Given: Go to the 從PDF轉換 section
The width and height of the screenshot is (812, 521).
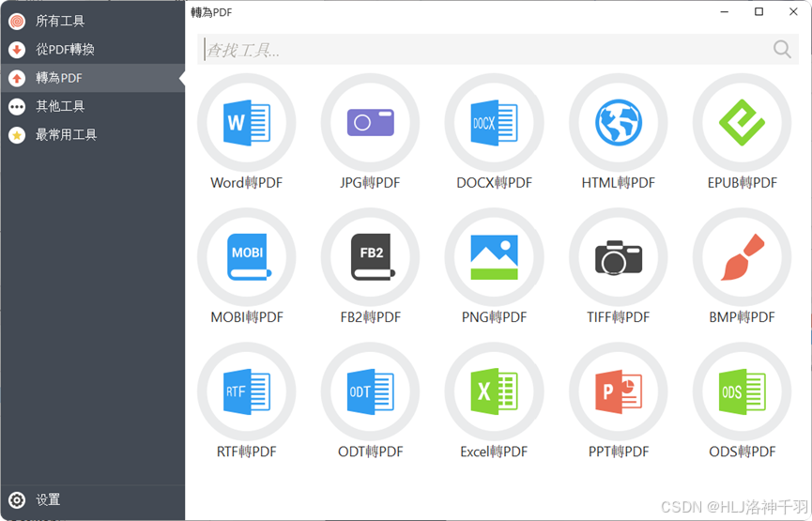Looking at the screenshot, I should coord(93,50).
